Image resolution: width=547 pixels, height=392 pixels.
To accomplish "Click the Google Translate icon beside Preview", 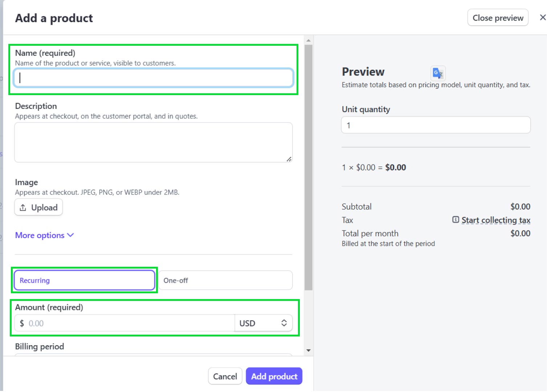I will pyautogui.click(x=437, y=73).
